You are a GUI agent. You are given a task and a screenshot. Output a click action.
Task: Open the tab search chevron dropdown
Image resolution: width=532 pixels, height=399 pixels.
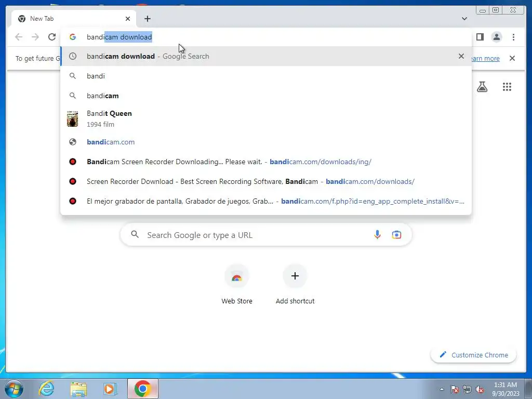[464, 19]
